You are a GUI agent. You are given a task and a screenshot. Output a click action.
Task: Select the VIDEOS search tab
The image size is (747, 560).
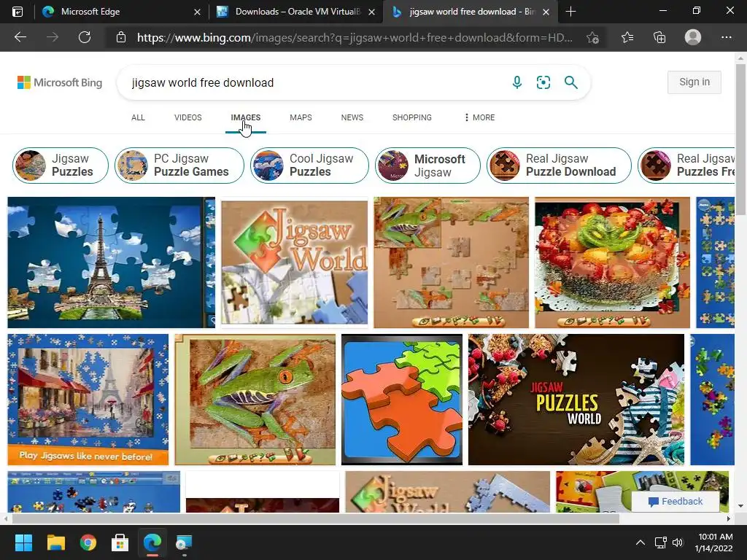pos(187,117)
